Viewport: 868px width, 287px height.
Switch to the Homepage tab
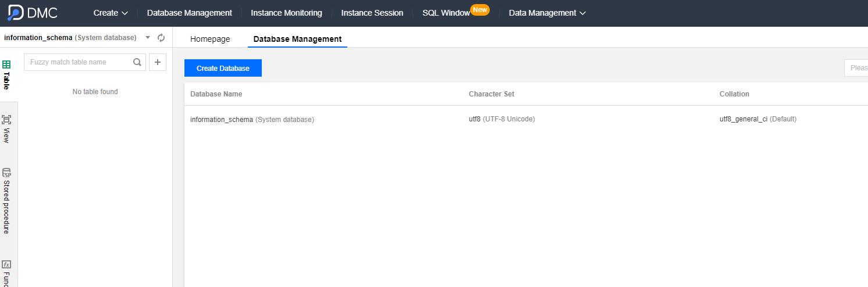pos(210,39)
